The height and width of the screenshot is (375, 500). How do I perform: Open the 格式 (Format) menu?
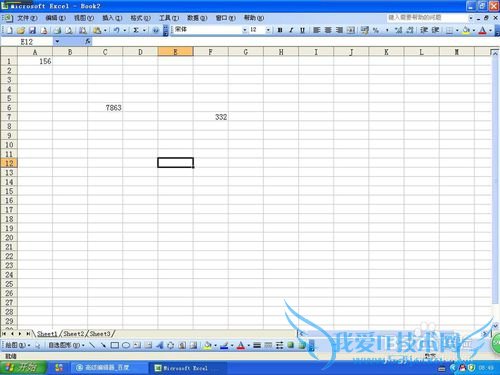(140, 18)
